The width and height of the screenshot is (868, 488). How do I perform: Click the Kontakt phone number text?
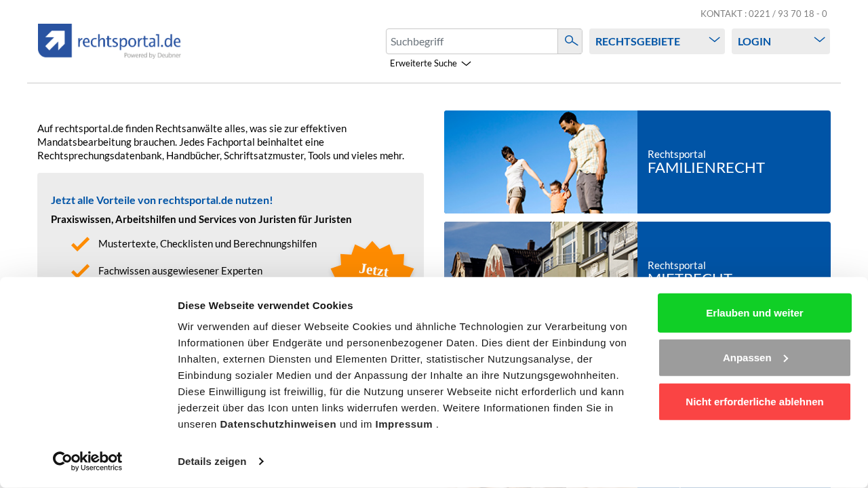tap(764, 14)
